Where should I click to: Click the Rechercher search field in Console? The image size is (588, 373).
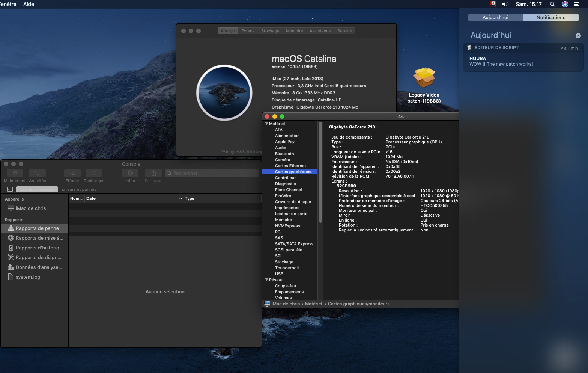(x=212, y=173)
